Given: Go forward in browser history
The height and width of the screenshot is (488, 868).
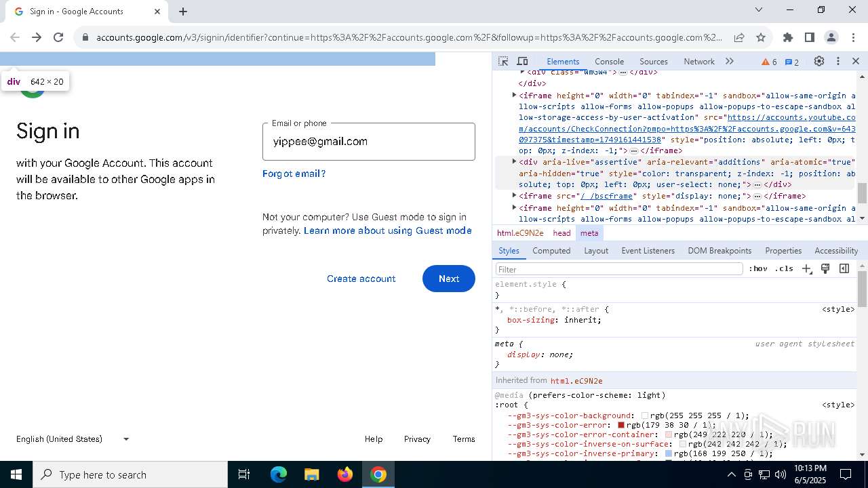Looking at the screenshot, I should (x=37, y=37).
